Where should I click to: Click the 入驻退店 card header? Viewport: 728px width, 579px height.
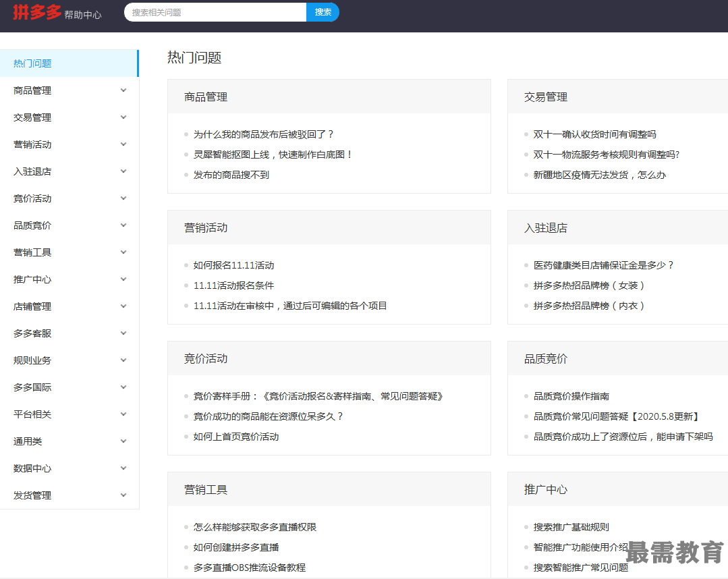(617, 227)
